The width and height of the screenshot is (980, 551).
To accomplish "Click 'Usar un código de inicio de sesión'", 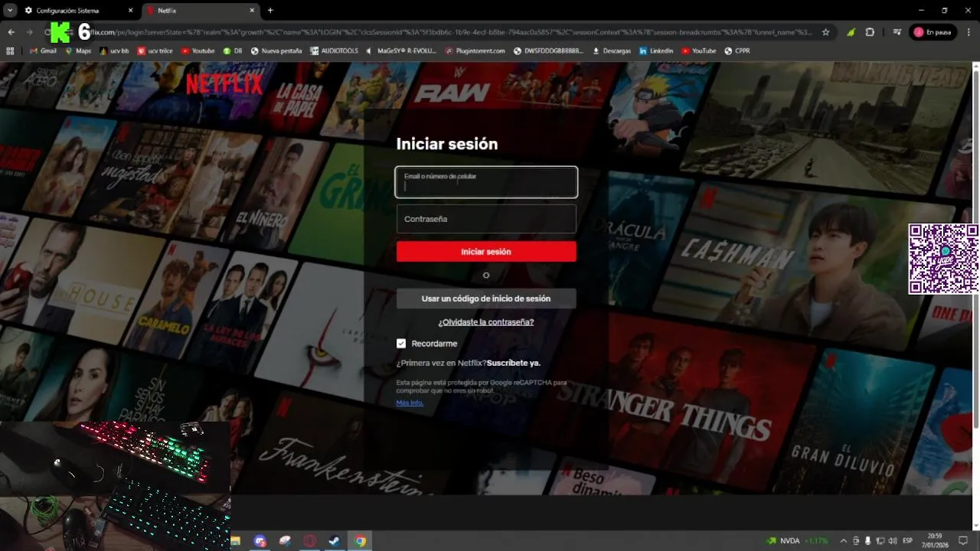I will click(486, 298).
